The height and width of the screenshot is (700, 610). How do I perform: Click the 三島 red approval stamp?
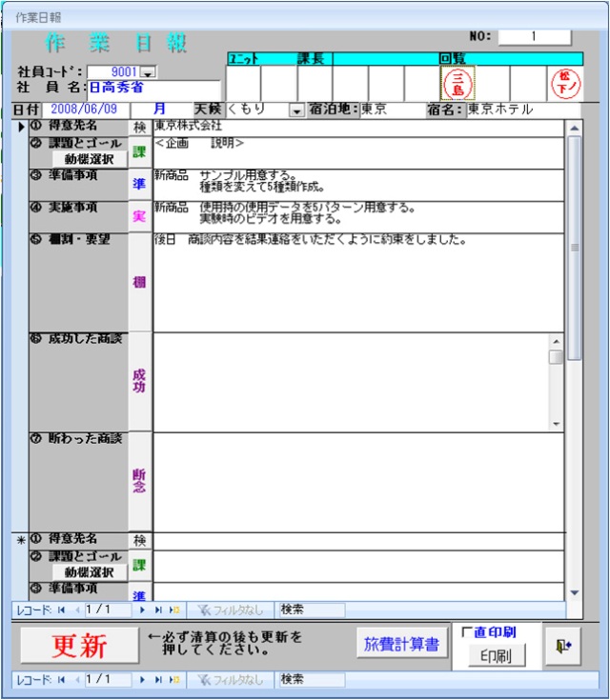click(x=458, y=83)
